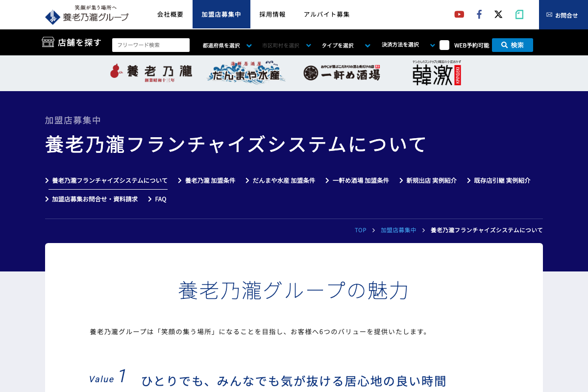
Task: Open 既存店引継 実例紹介 link
Action: 499,180
